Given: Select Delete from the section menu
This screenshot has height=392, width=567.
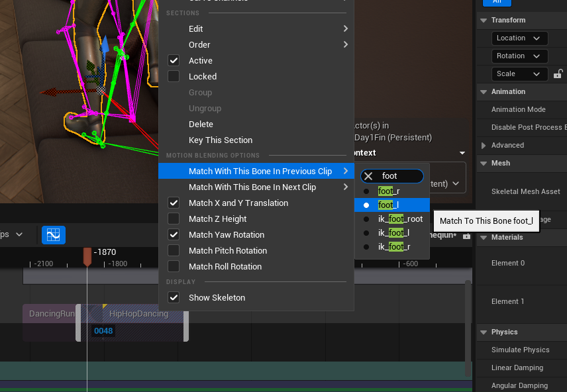Looking at the screenshot, I should (x=256, y=124).
